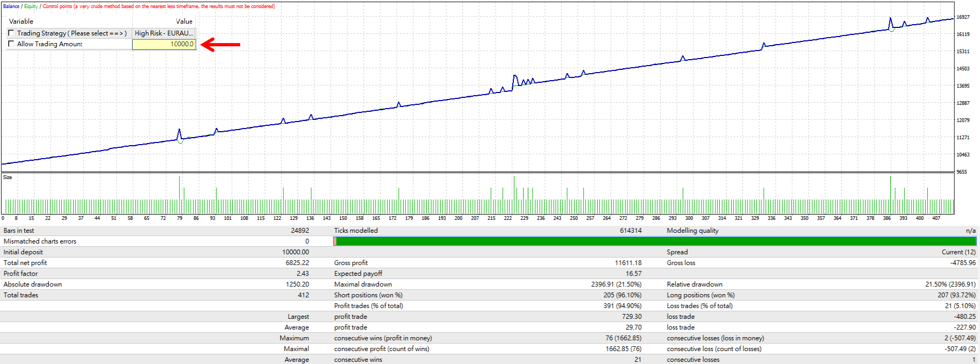The height and width of the screenshot is (364, 980).
Task: Select the Absolute drawdown value 1250.20
Action: pos(297,284)
